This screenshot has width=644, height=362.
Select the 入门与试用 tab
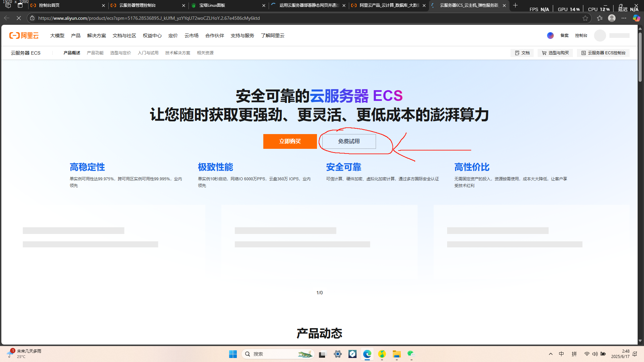pos(148,53)
